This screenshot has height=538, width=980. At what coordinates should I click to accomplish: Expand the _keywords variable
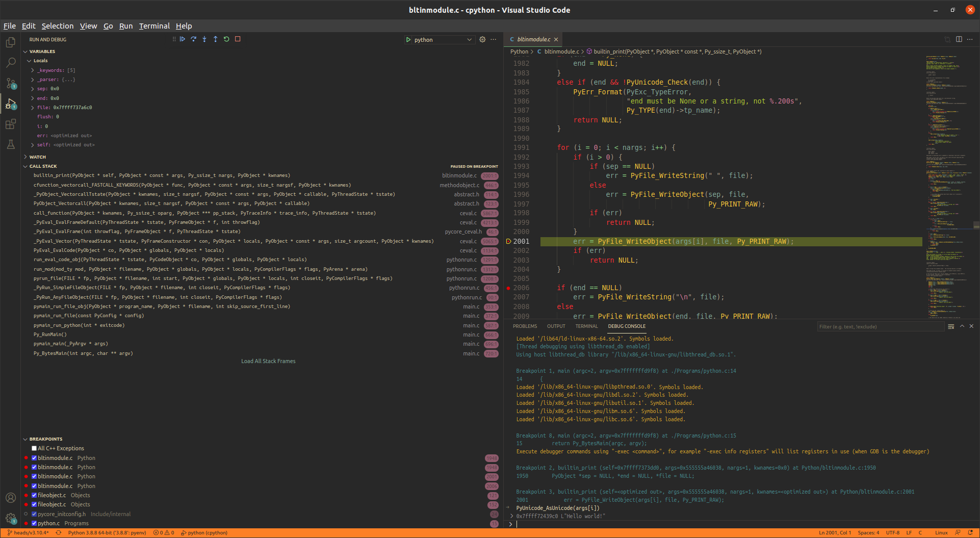tap(33, 70)
